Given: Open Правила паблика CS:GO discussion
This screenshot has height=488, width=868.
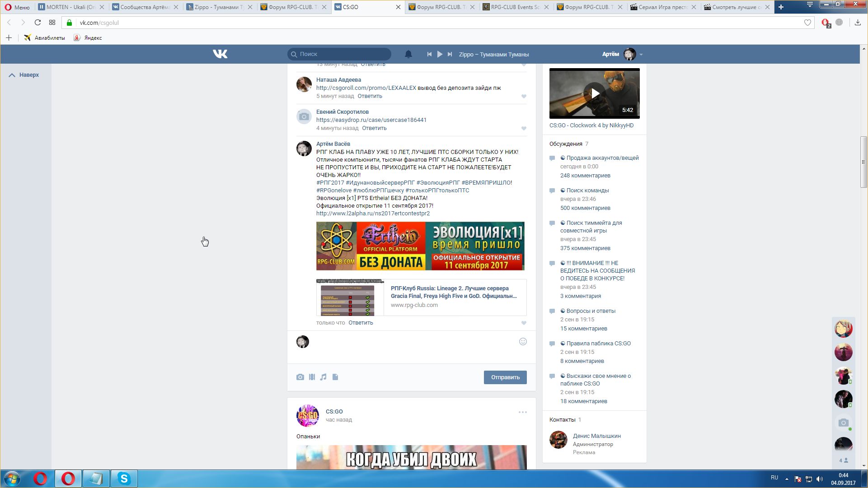Looking at the screenshot, I should (599, 344).
